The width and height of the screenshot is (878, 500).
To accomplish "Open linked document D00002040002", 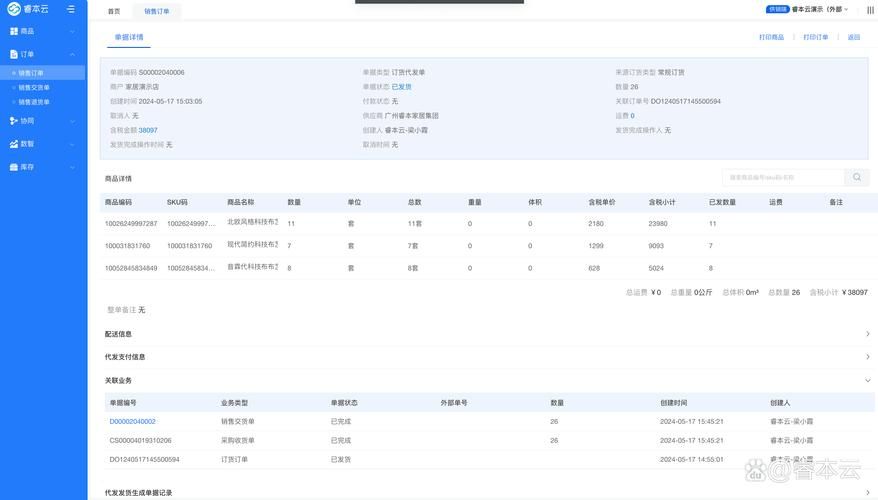I will pos(133,421).
